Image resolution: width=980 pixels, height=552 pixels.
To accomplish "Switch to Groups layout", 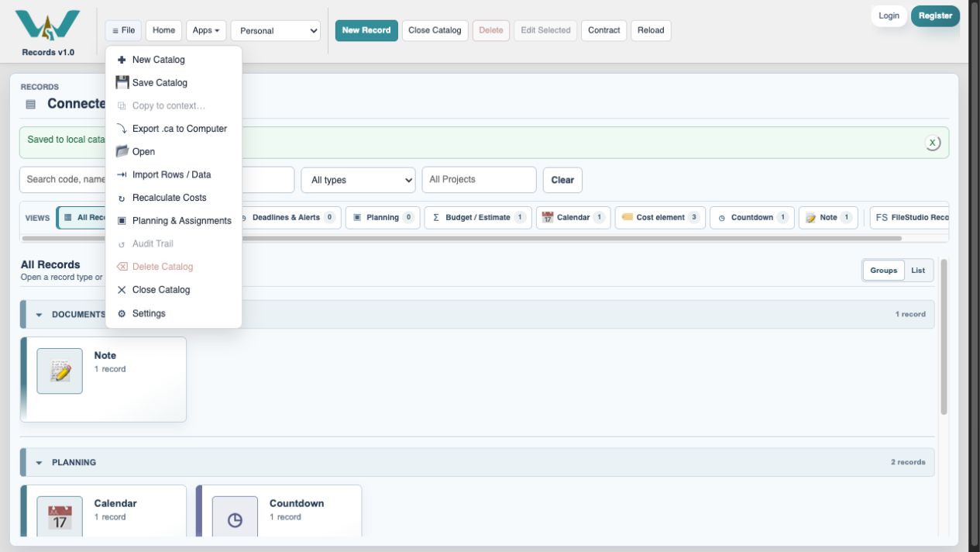I will (884, 271).
